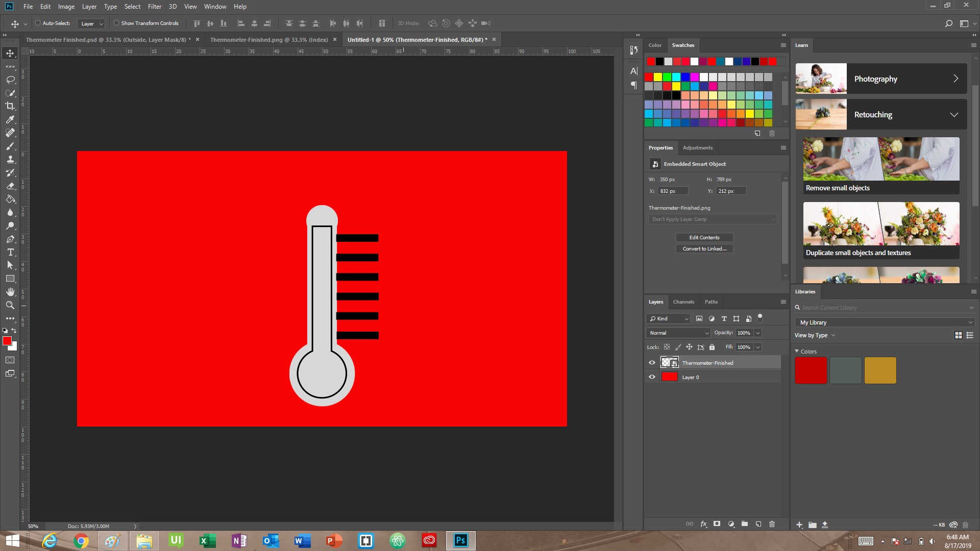Image resolution: width=980 pixels, height=551 pixels.
Task: Switch to the Adjustments tab
Action: point(697,147)
